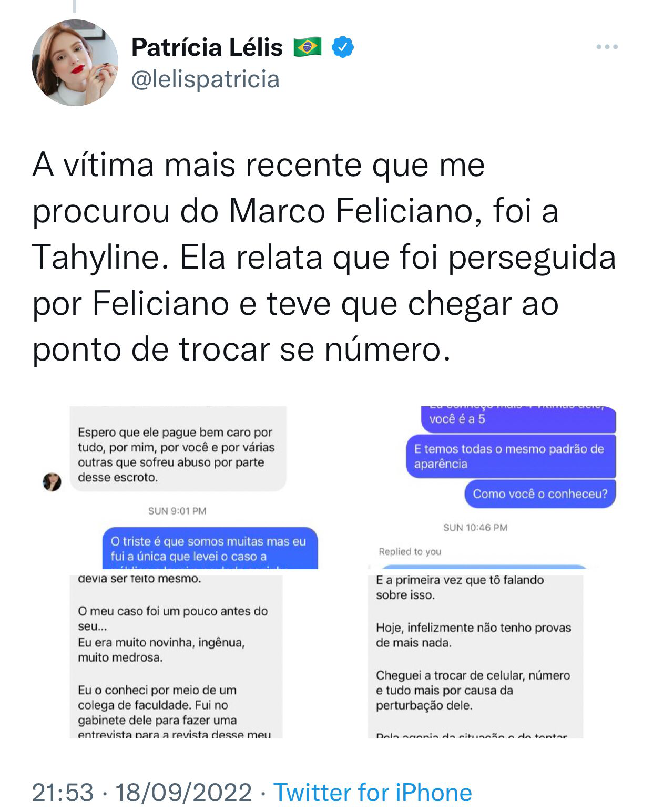Click the "você é a 5" message bubble
This screenshot has width=653, height=812.
point(518,419)
